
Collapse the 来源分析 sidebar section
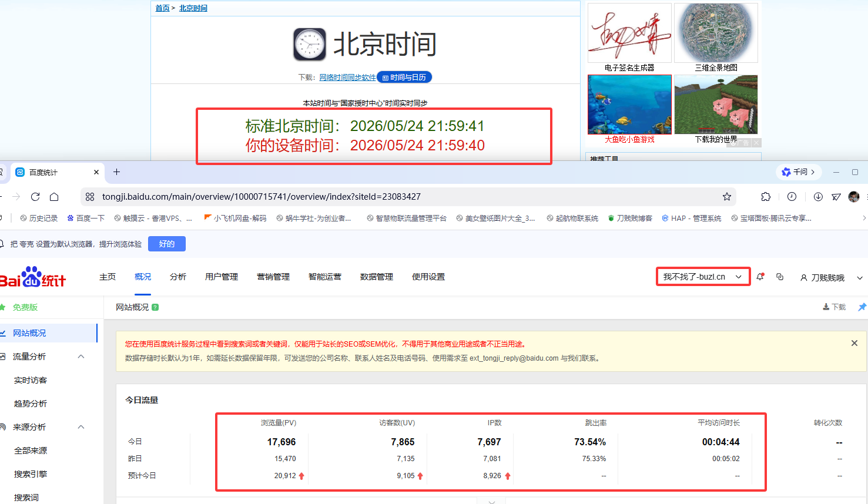pyautogui.click(x=81, y=427)
